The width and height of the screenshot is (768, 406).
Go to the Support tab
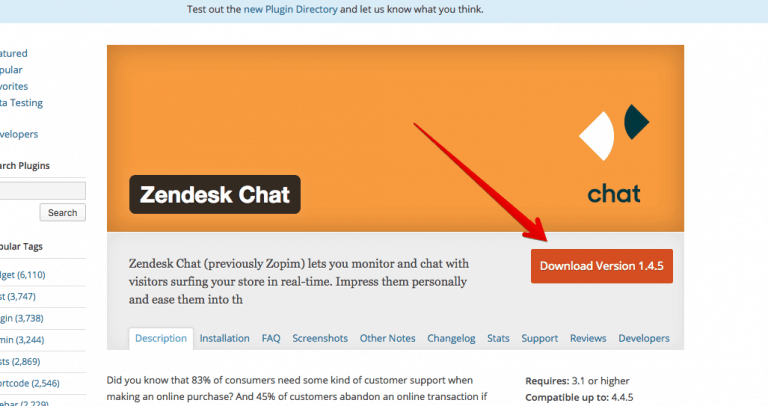point(539,338)
